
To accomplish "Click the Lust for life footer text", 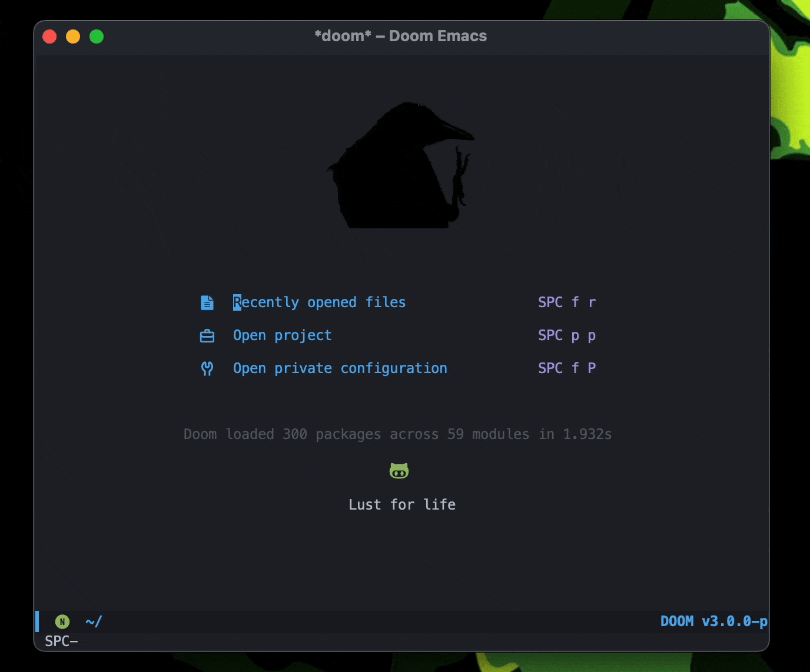I will coord(402,505).
